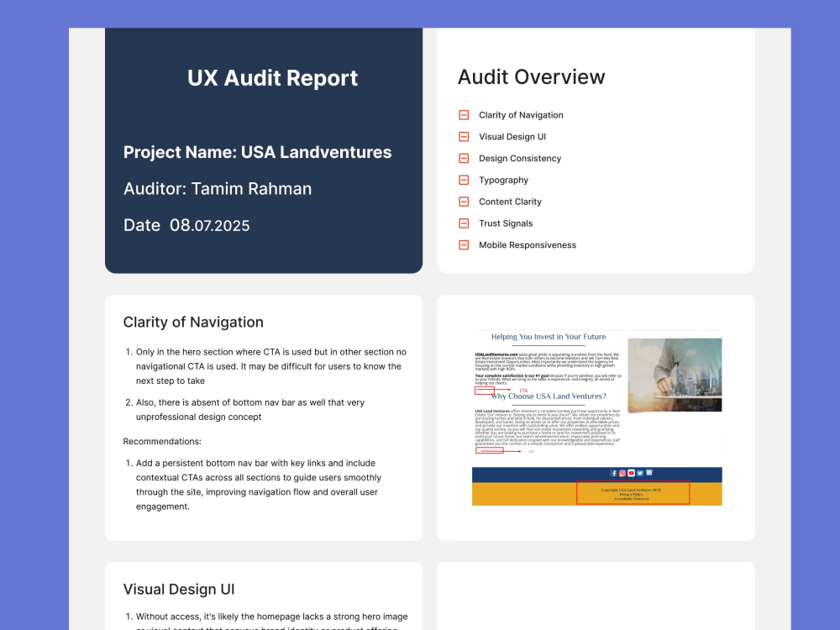The image size is (840, 630).
Task: Click the YouTube icon in the screenshot footer
Action: click(x=631, y=473)
